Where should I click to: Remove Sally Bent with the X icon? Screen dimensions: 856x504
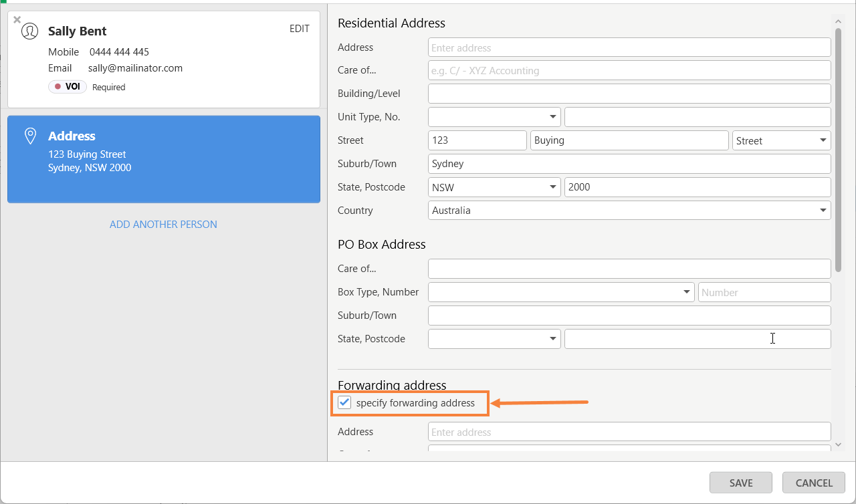pos(17,20)
